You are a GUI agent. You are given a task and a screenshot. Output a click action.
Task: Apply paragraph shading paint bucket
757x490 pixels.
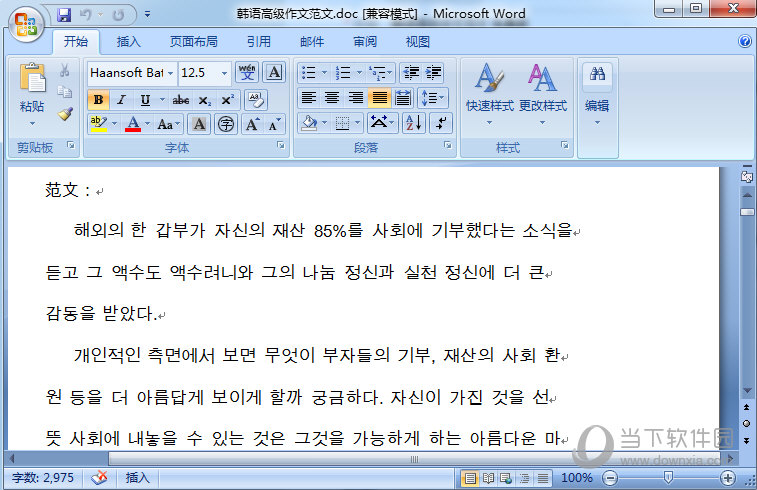click(x=309, y=123)
